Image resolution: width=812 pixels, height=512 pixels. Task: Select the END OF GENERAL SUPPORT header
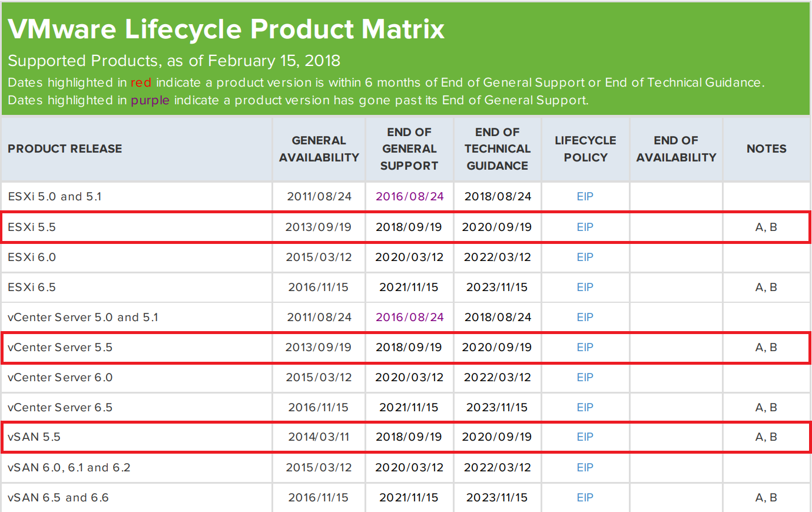(409, 148)
